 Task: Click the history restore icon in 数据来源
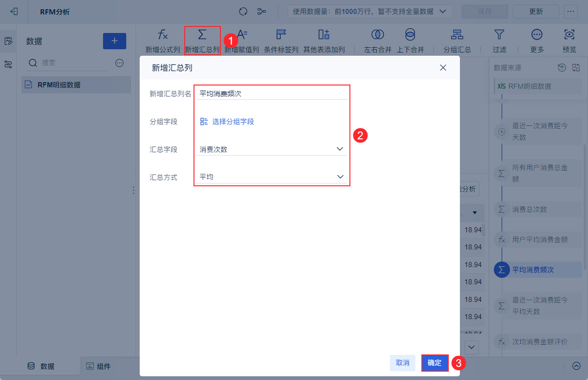pos(562,68)
